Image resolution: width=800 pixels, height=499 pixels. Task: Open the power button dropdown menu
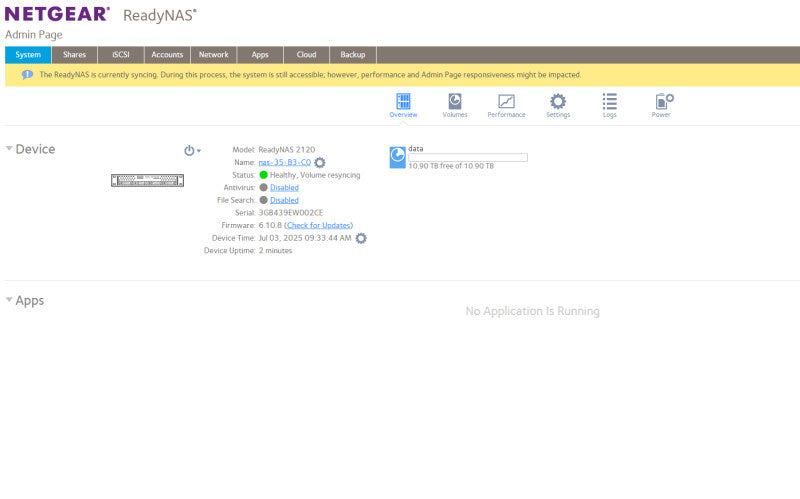click(192, 151)
